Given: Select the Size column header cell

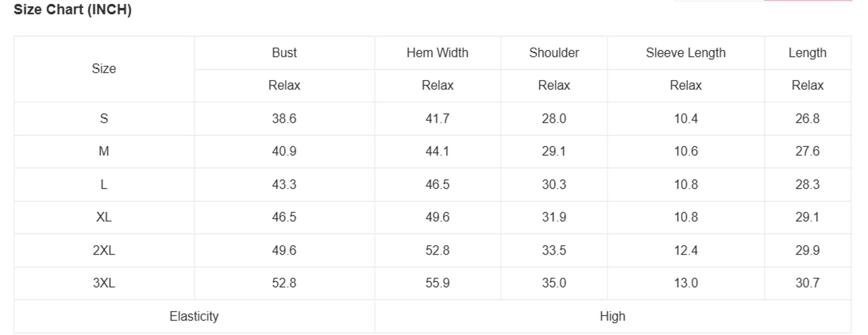Looking at the screenshot, I should click(104, 69).
